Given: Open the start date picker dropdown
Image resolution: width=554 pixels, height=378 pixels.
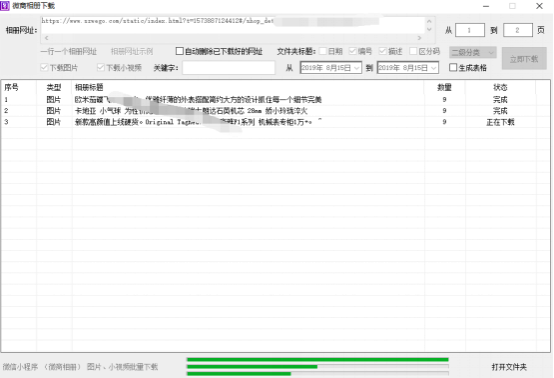Looking at the screenshot, I should point(357,67).
